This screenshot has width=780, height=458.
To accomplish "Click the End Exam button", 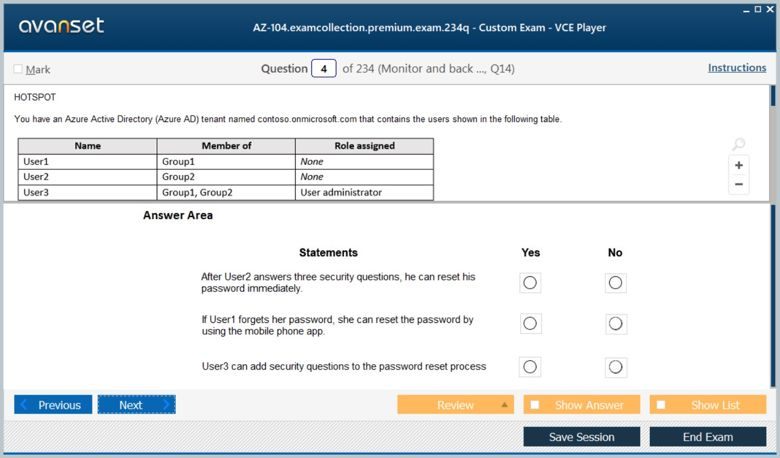I will tap(707, 437).
